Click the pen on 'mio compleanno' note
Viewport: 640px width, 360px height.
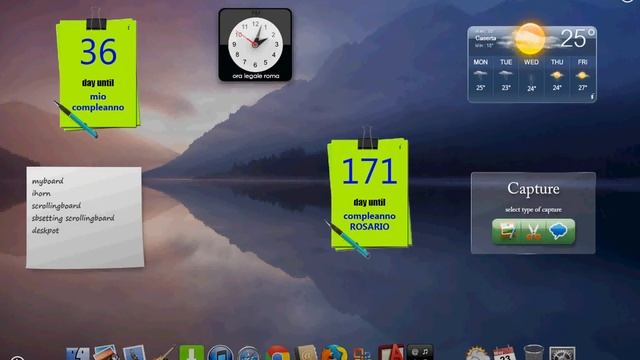76,119
